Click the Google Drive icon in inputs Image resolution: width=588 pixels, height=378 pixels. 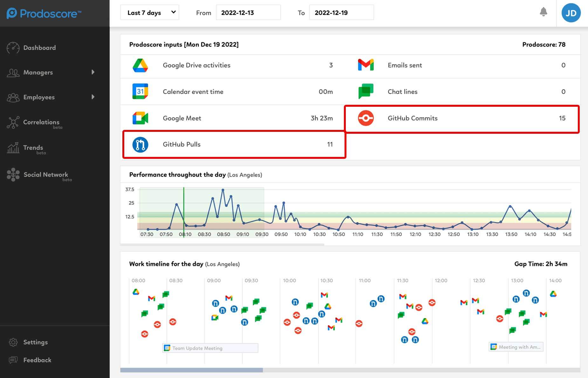(x=140, y=65)
